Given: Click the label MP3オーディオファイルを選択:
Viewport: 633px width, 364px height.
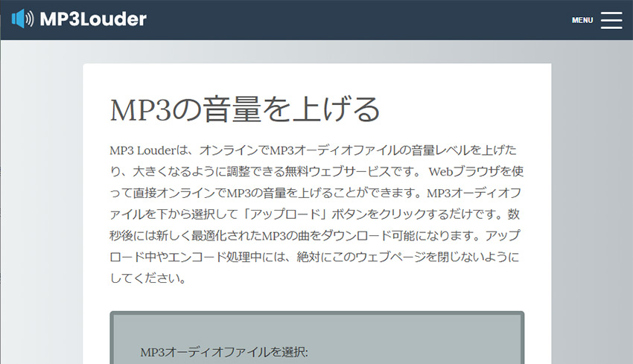Looking at the screenshot, I should pyautogui.click(x=224, y=352).
